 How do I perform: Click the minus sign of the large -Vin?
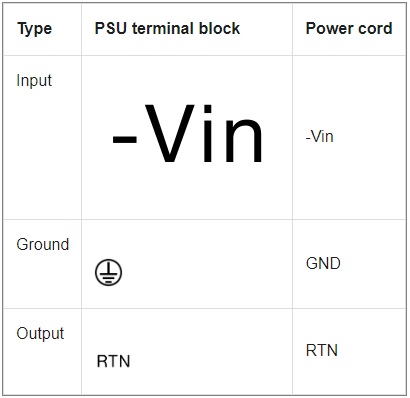(125, 140)
